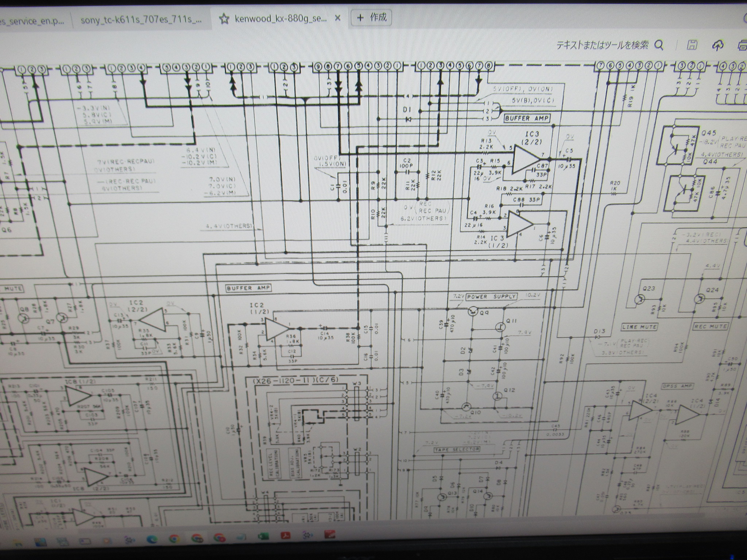Click the save (floppy disk) icon

click(x=692, y=45)
